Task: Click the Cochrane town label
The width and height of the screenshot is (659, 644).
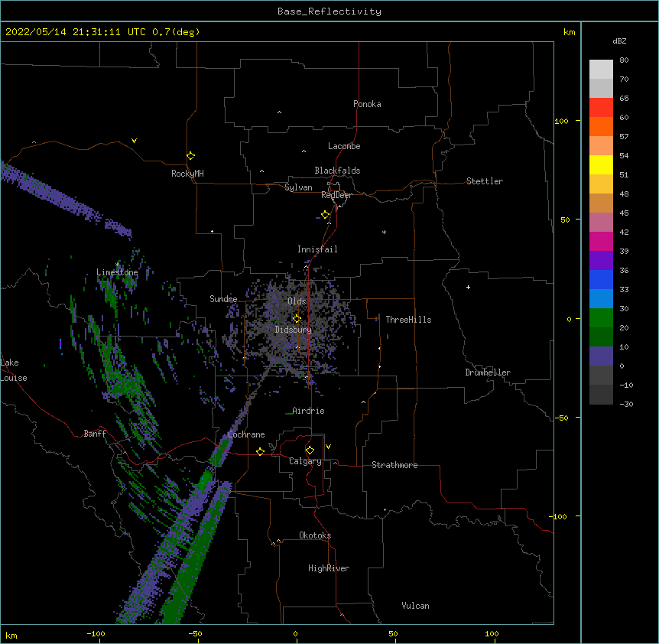Action: coord(246,434)
